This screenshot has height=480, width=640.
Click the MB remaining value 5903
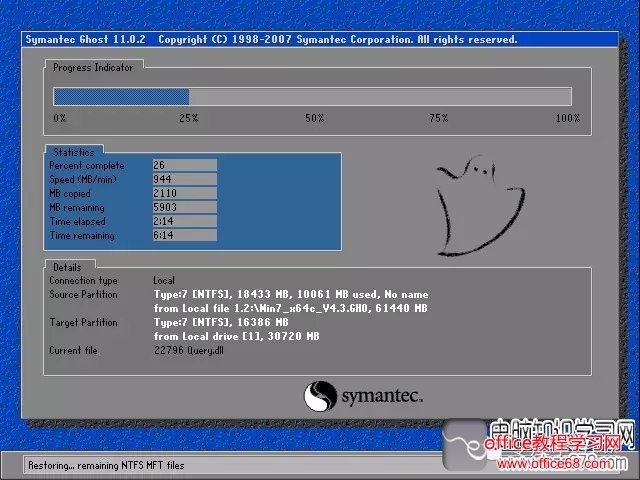pyautogui.click(x=184, y=207)
